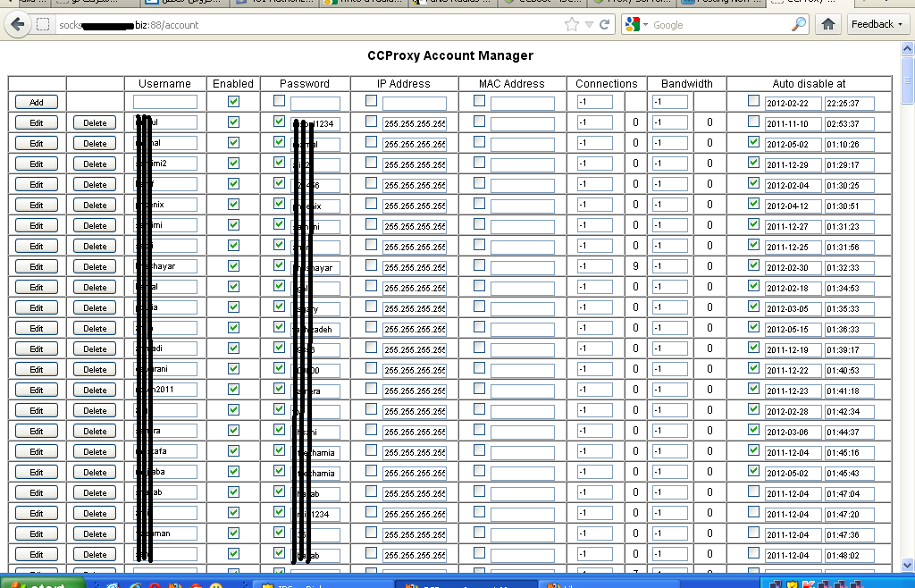Viewport: 915px width, 588px height.
Task: Click the MAC Address field in Add row
Action: pos(522,104)
